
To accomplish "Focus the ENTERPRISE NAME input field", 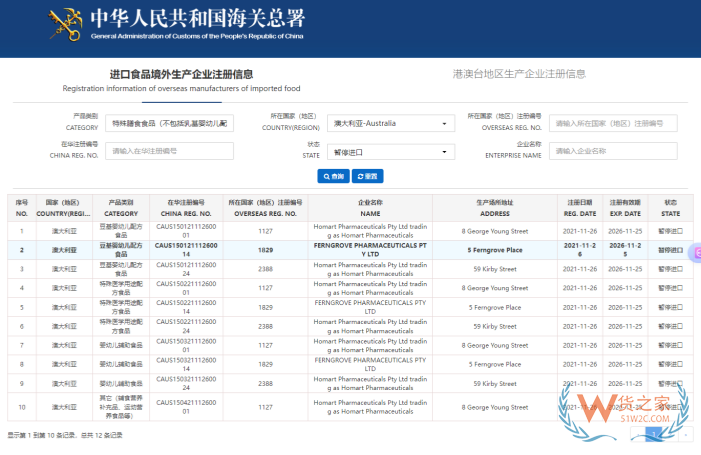I will click(x=613, y=151).
